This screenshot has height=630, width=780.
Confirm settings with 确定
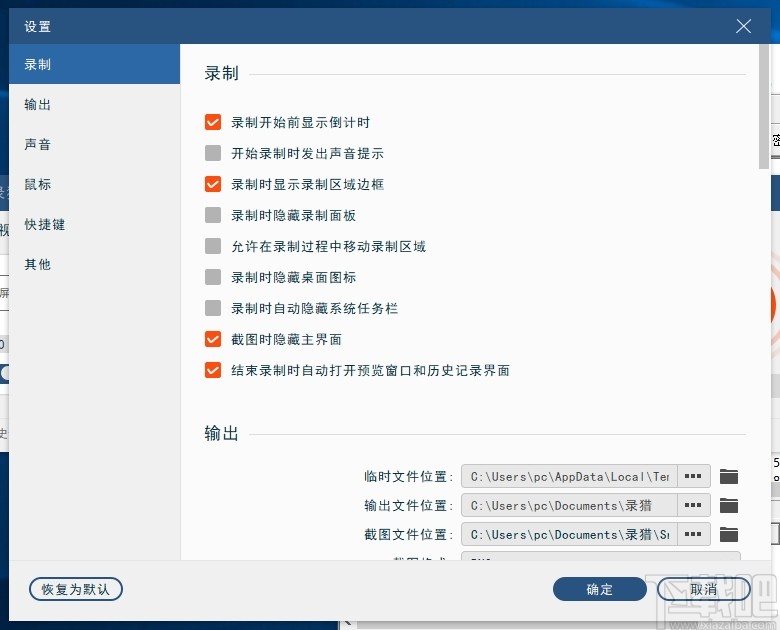[599, 589]
